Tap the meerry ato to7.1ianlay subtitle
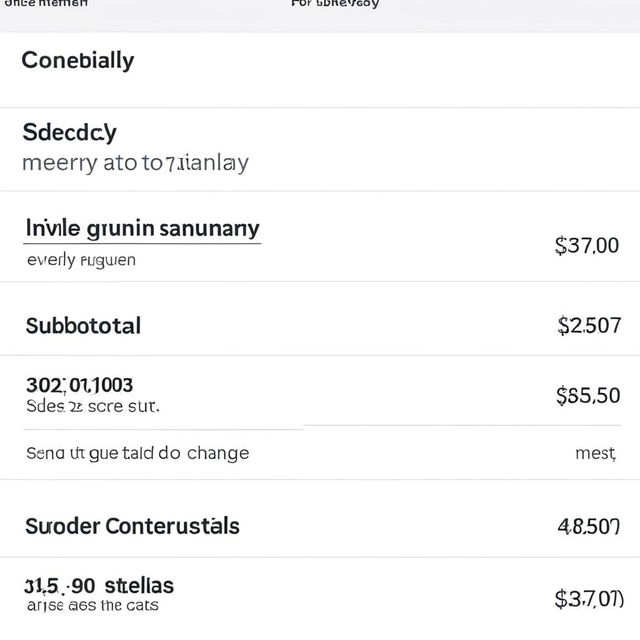640x640 pixels. point(135,163)
